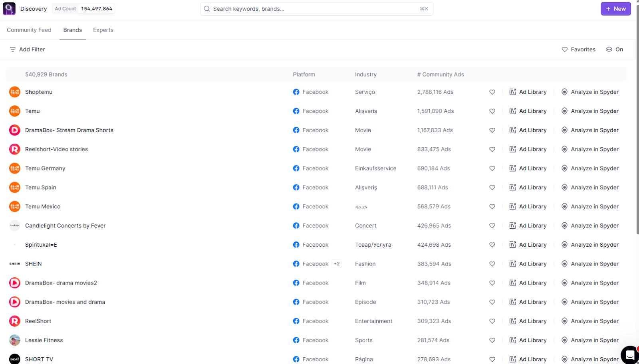Viewport: 639px width, 364px height.
Task: Switch to the Experts tab
Action: pos(103,30)
